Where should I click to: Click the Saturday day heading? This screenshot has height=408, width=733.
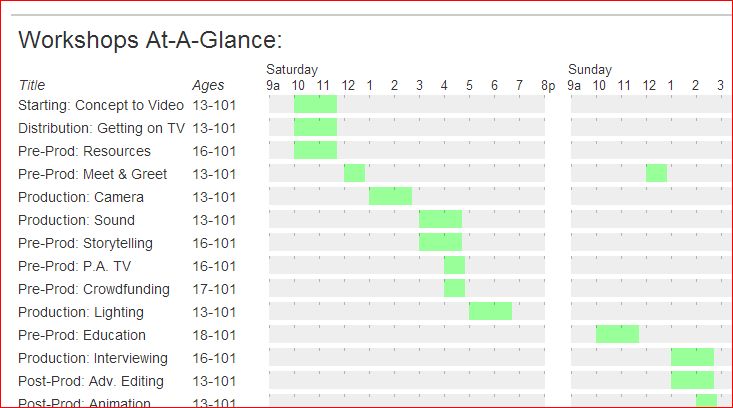(x=292, y=70)
